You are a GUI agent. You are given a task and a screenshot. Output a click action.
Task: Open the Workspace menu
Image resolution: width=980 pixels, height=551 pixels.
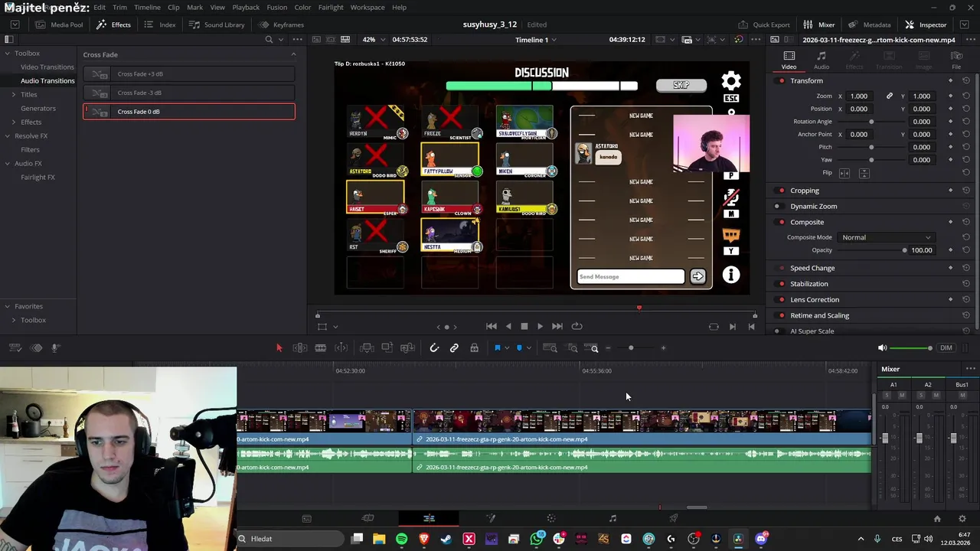(367, 7)
